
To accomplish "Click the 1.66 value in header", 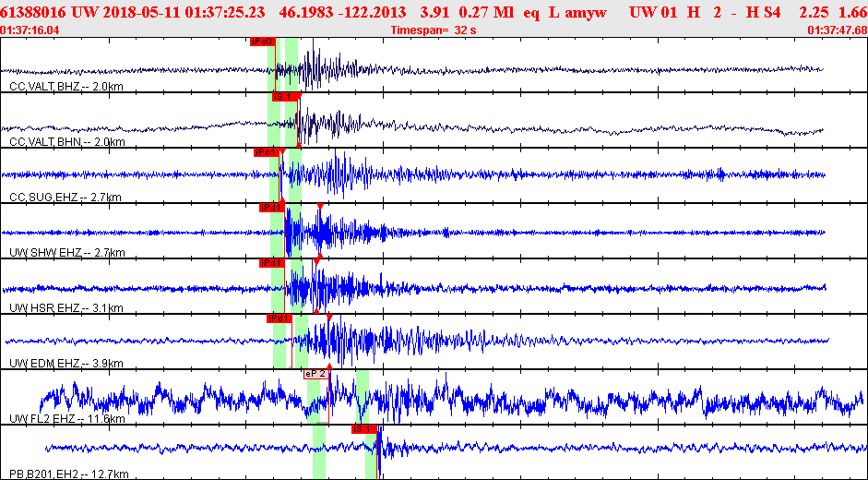I will [851, 12].
